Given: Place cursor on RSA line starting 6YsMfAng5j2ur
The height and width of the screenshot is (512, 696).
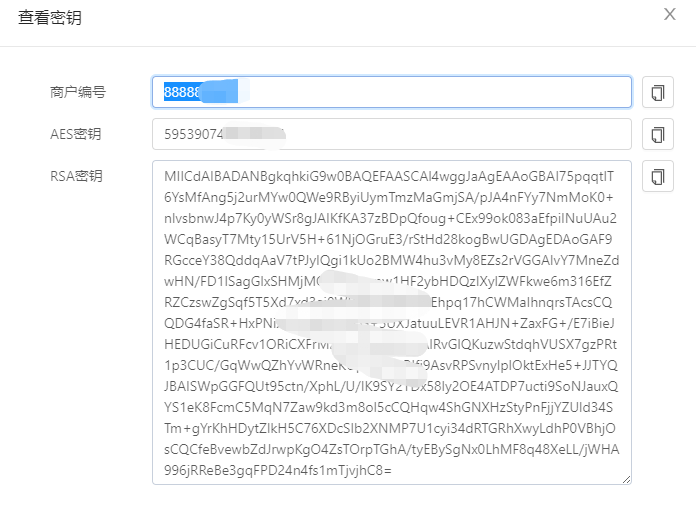Looking at the screenshot, I should pos(388,197).
